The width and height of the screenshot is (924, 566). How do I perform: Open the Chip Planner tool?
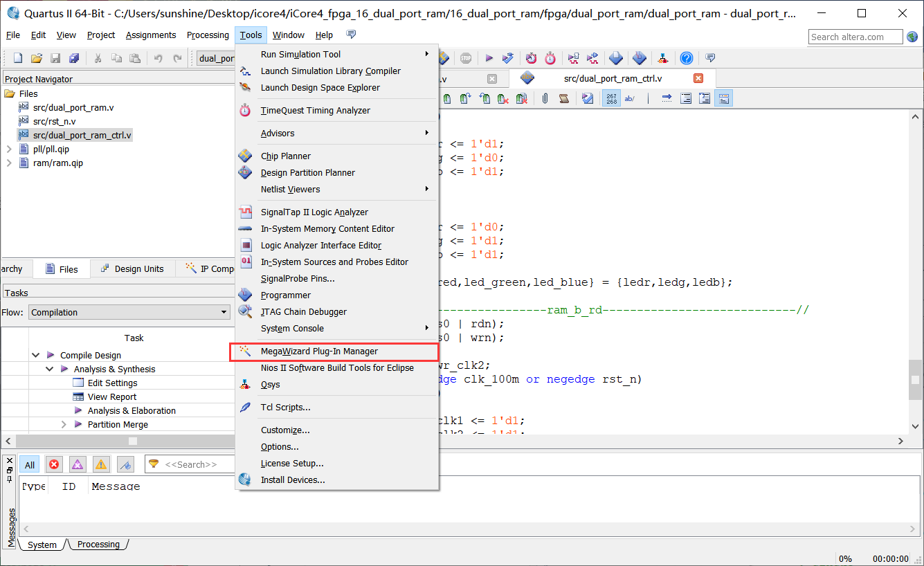click(285, 156)
